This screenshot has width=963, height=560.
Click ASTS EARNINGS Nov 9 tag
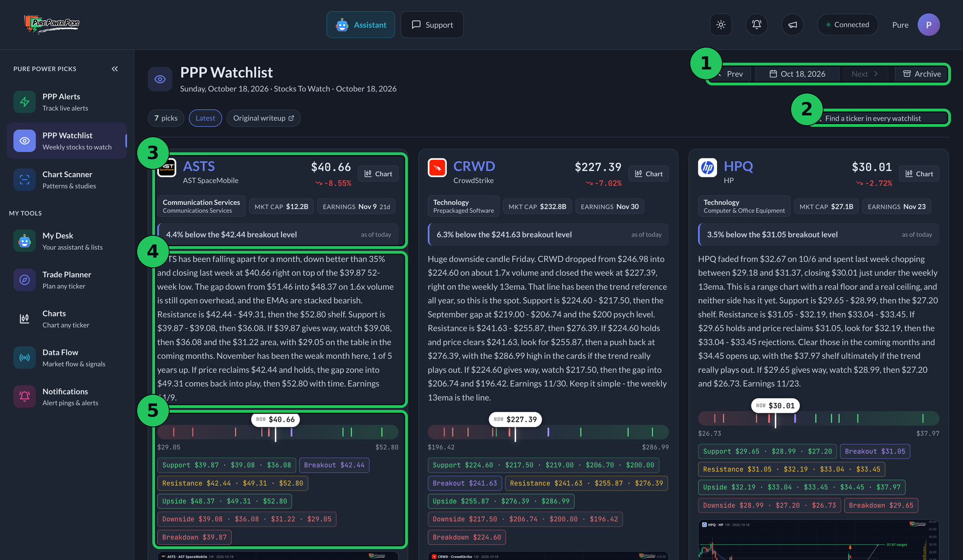pyautogui.click(x=356, y=207)
